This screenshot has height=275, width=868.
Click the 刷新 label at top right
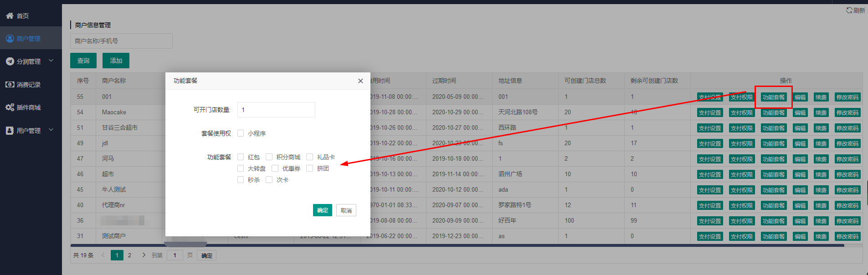pyautogui.click(x=859, y=10)
